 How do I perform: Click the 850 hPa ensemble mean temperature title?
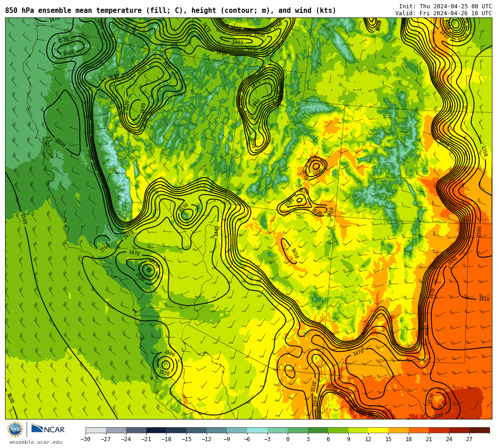pyautogui.click(x=170, y=11)
